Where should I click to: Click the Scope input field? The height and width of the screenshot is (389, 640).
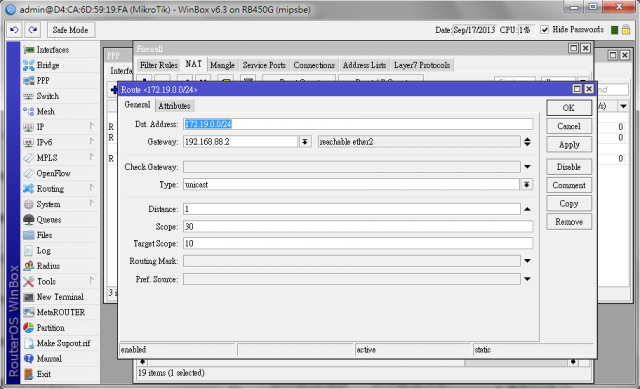pos(358,227)
